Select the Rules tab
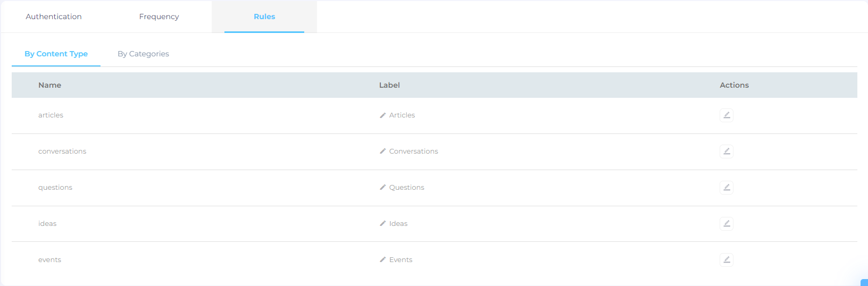The image size is (868, 286). pos(264,16)
